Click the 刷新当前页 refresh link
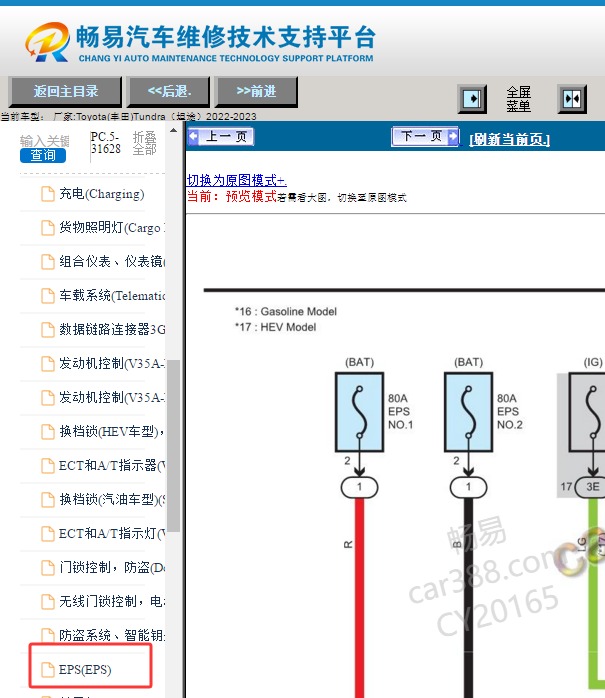Image resolution: width=605 pixels, height=698 pixels. pos(509,139)
